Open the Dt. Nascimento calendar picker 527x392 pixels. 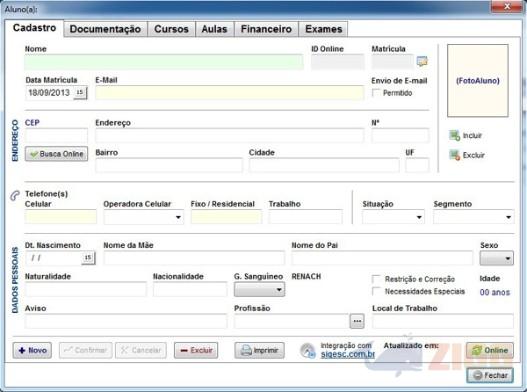tap(88, 258)
